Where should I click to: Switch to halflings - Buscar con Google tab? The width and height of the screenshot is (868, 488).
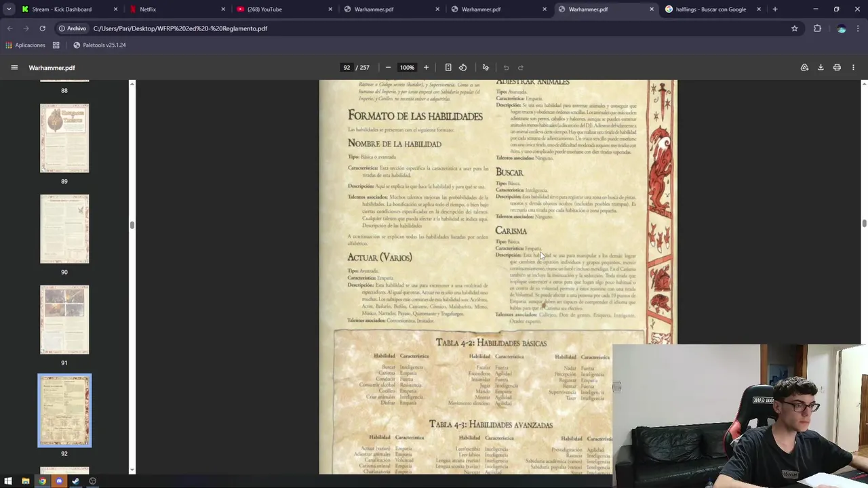[x=712, y=9]
